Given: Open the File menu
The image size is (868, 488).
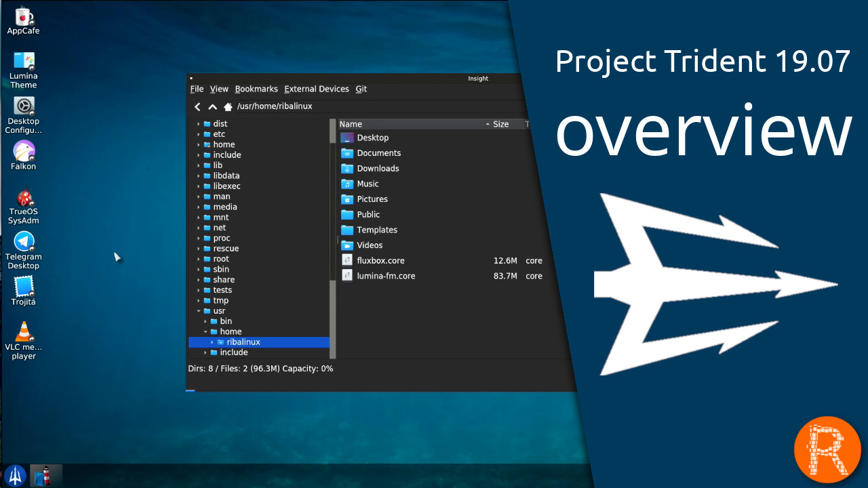Looking at the screenshot, I should [197, 89].
